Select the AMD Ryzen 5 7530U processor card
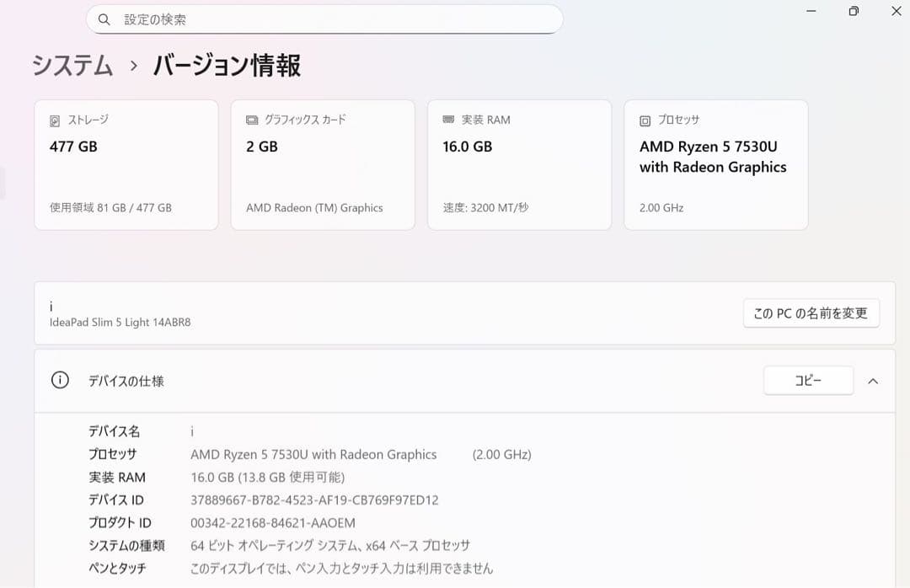 [715, 164]
